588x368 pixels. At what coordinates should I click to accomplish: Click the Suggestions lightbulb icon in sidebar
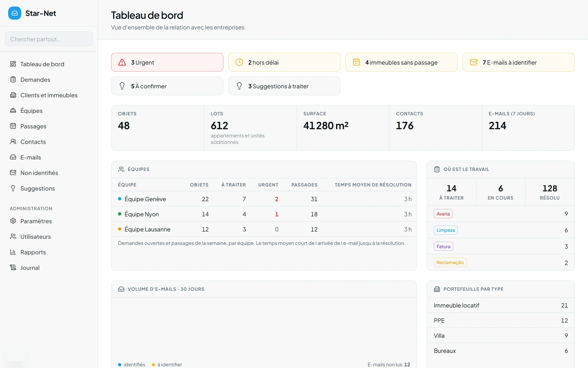pos(13,188)
